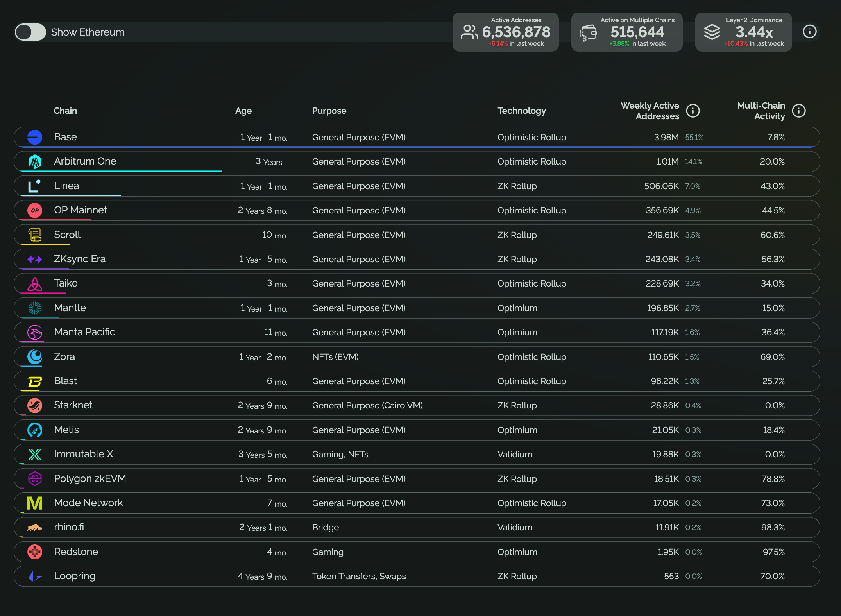Select the Blast chain name
Screen dimensions: 841x616
pos(65,381)
